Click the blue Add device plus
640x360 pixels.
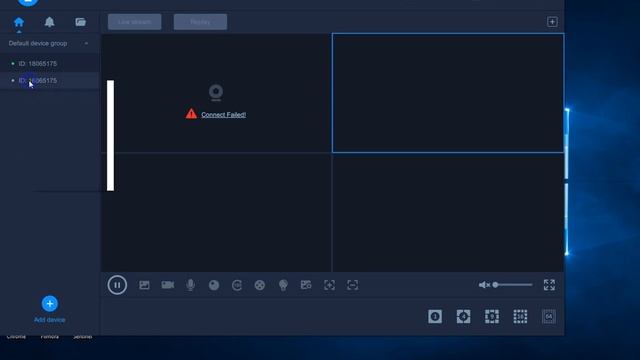pyautogui.click(x=49, y=304)
